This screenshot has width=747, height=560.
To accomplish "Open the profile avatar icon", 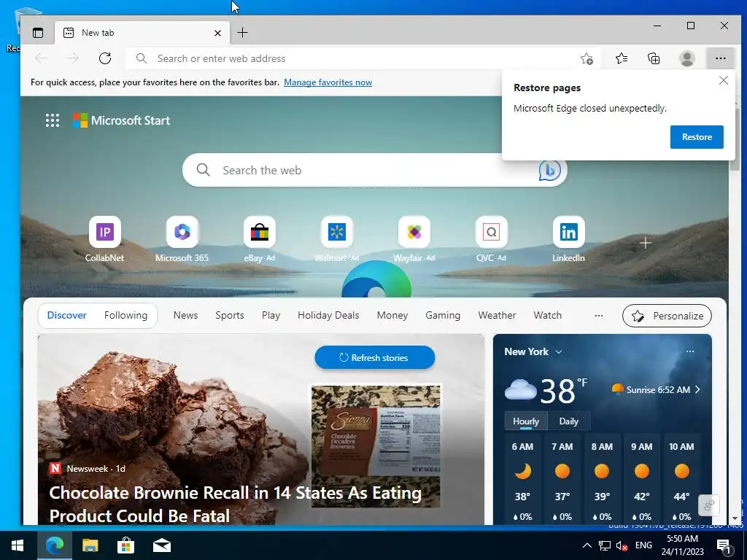I will click(x=687, y=58).
